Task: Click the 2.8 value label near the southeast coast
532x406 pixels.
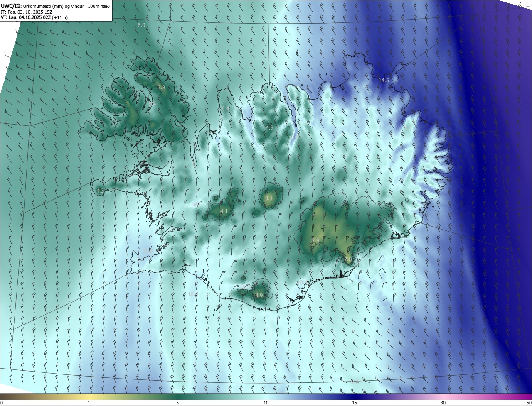Action: (348, 259)
